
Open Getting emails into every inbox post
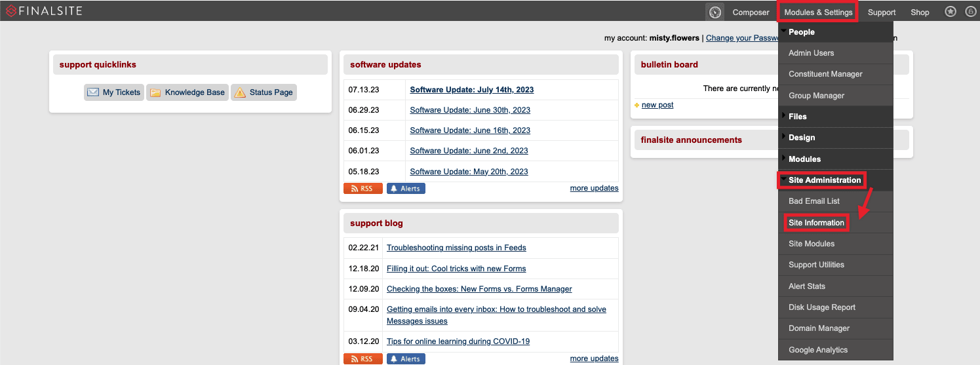496,315
